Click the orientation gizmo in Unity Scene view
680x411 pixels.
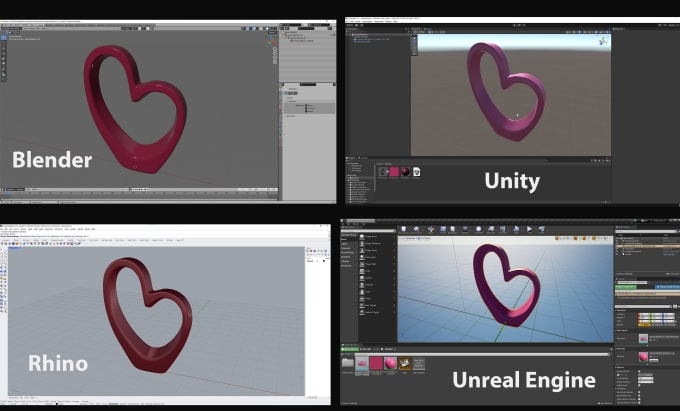tap(603, 42)
